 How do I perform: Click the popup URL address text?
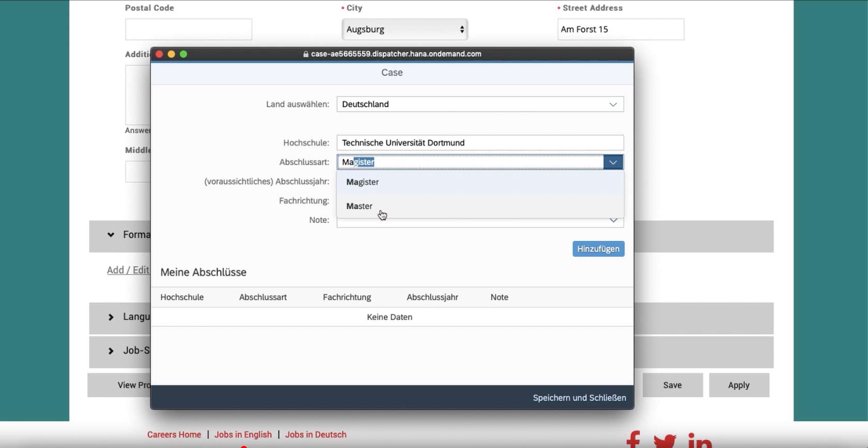pyautogui.click(x=396, y=54)
